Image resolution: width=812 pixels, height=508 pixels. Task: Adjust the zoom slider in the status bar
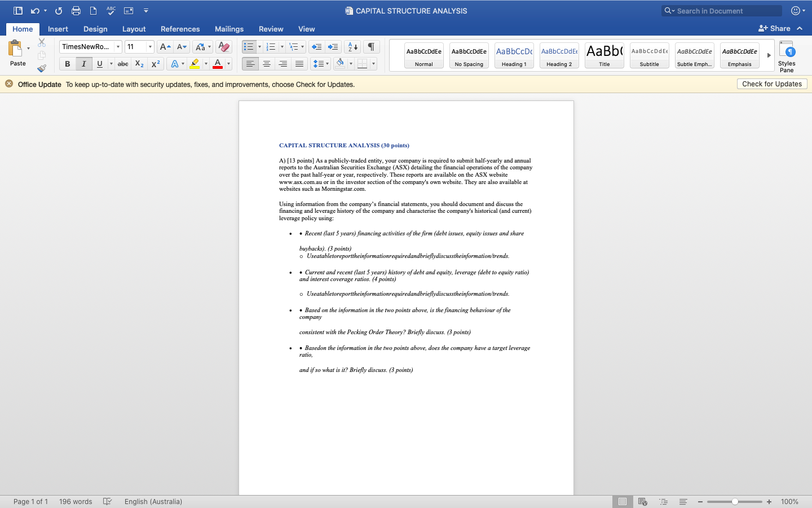[734, 501]
